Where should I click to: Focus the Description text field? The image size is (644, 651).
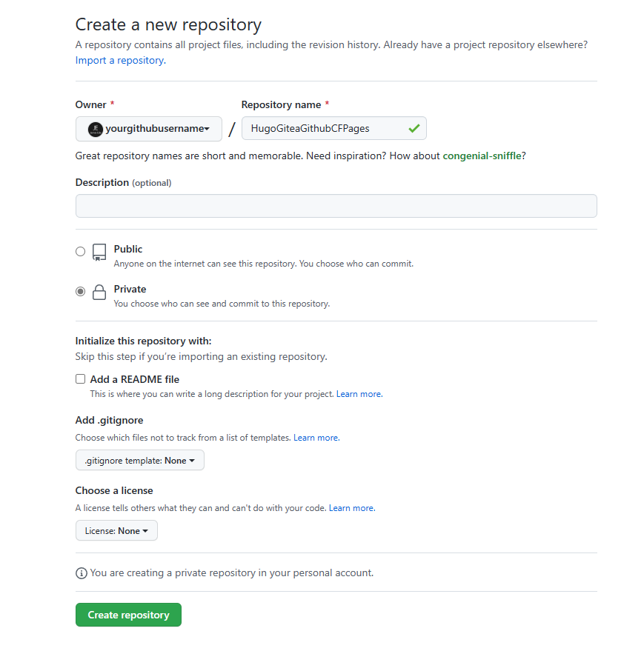click(x=336, y=206)
